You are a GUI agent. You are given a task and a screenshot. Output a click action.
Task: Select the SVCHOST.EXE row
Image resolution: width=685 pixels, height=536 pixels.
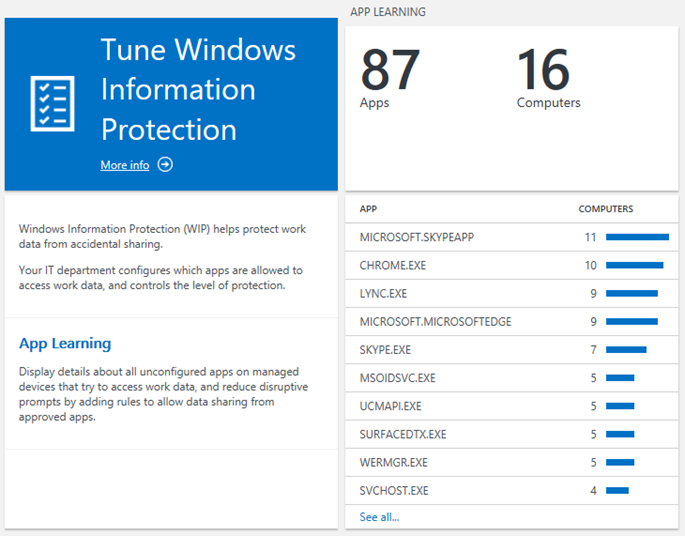click(394, 490)
